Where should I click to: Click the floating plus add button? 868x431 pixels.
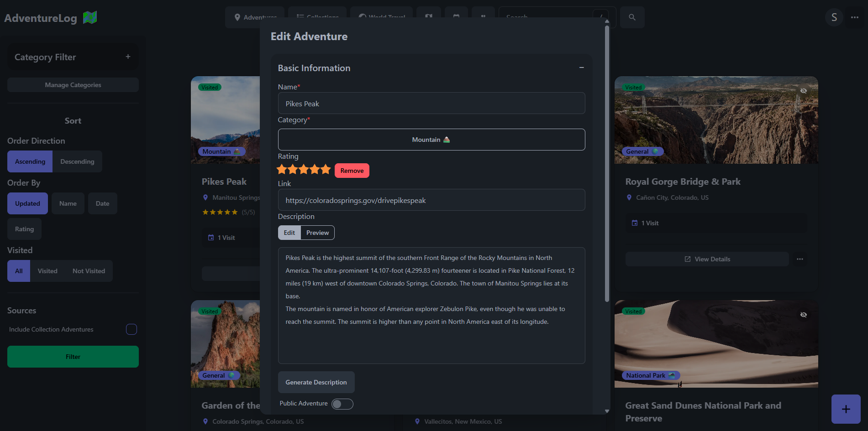click(846, 409)
